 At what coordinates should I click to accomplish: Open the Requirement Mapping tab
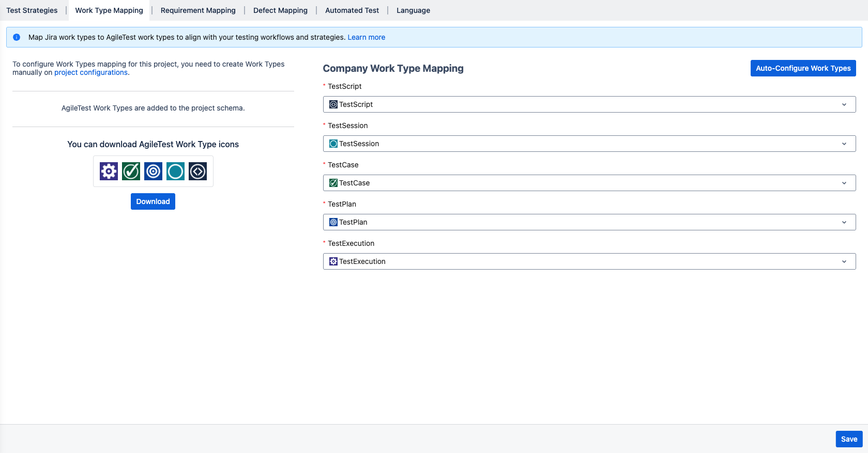(198, 10)
